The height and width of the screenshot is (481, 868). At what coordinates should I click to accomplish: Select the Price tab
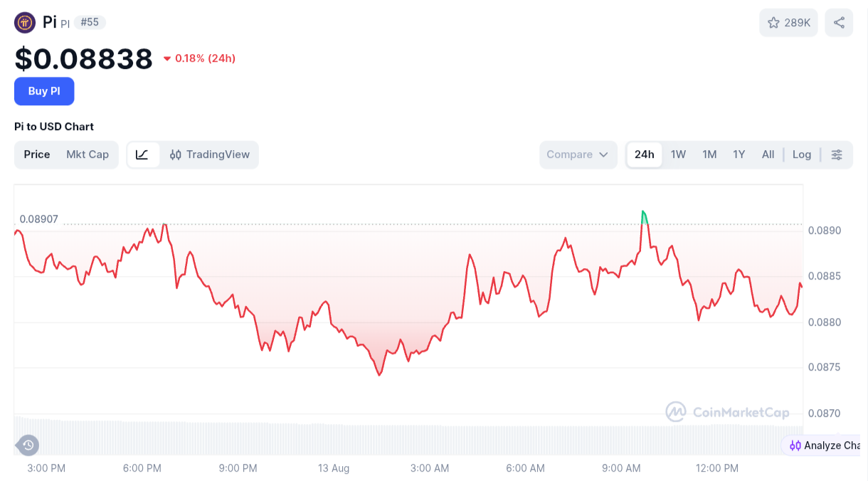pos(37,154)
